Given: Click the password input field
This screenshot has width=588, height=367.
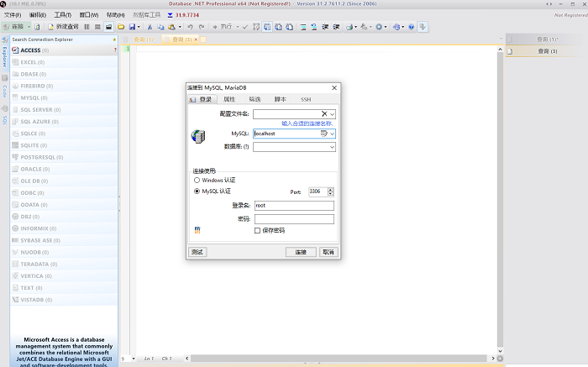Looking at the screenshot, I should pos(294,219).
